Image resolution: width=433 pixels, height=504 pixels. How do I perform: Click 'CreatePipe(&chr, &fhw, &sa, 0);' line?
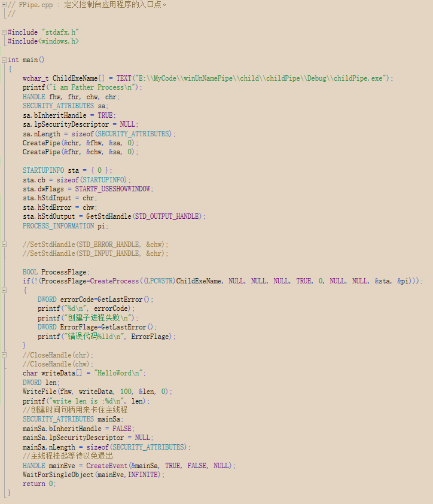(80, 143)
